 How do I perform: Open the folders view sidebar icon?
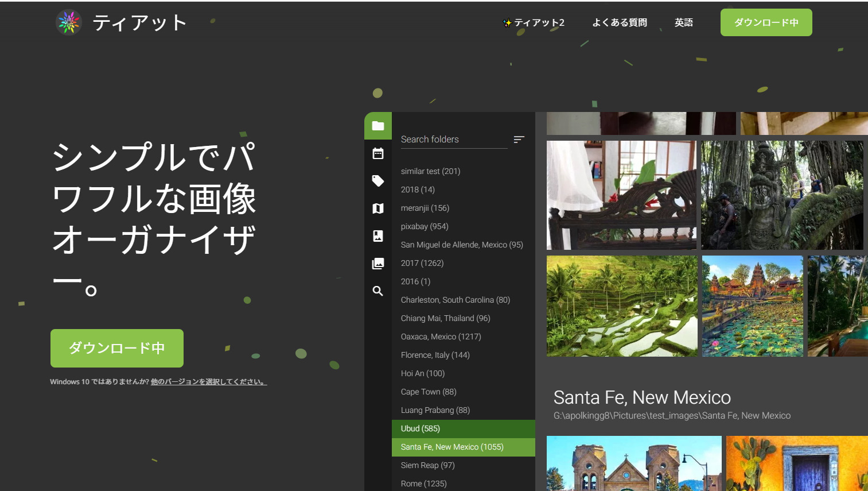coord(378,126)
